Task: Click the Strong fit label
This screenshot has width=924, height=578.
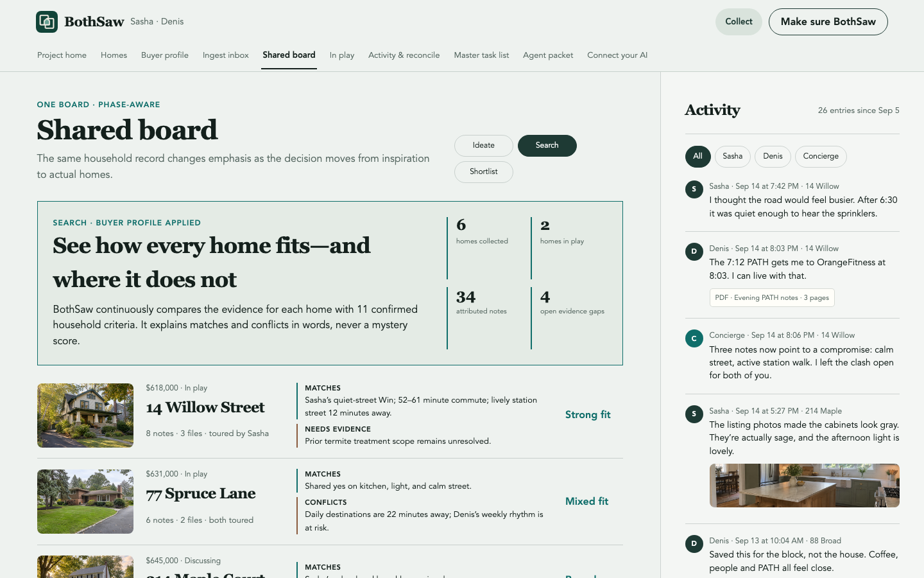Action: pyautogui.click(x=588, y=415)
